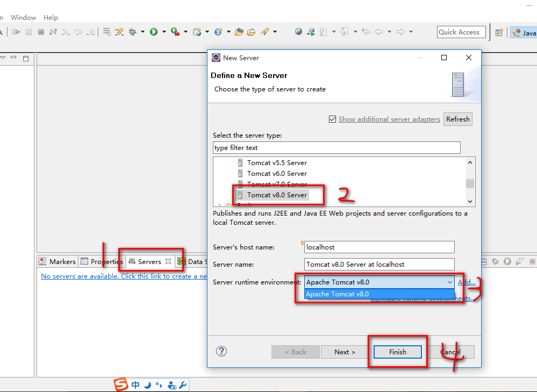Click the Resume debug toolbar icon
This screenshot has height=392, width=537.
16,32
